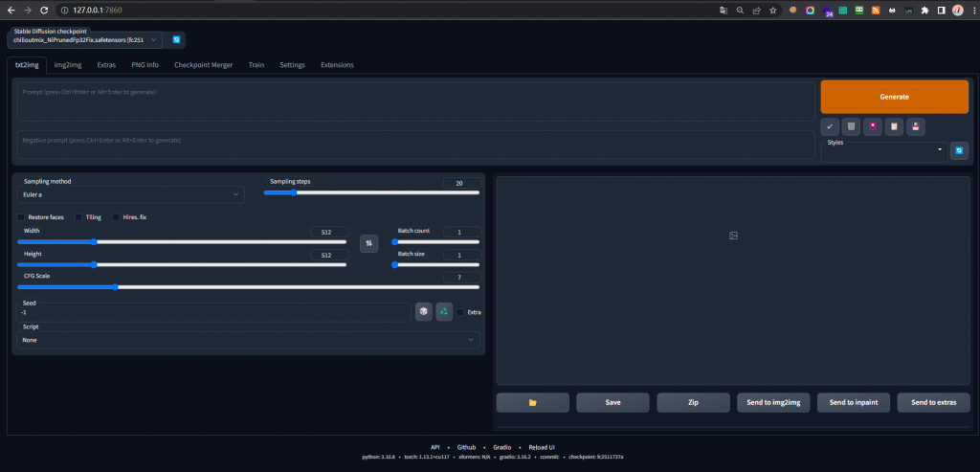Image resolution: width=980 pixels, height=472 pixels.
Task: Adjust the Width slider
Action: pyautogui.click(x=182, y=242)
